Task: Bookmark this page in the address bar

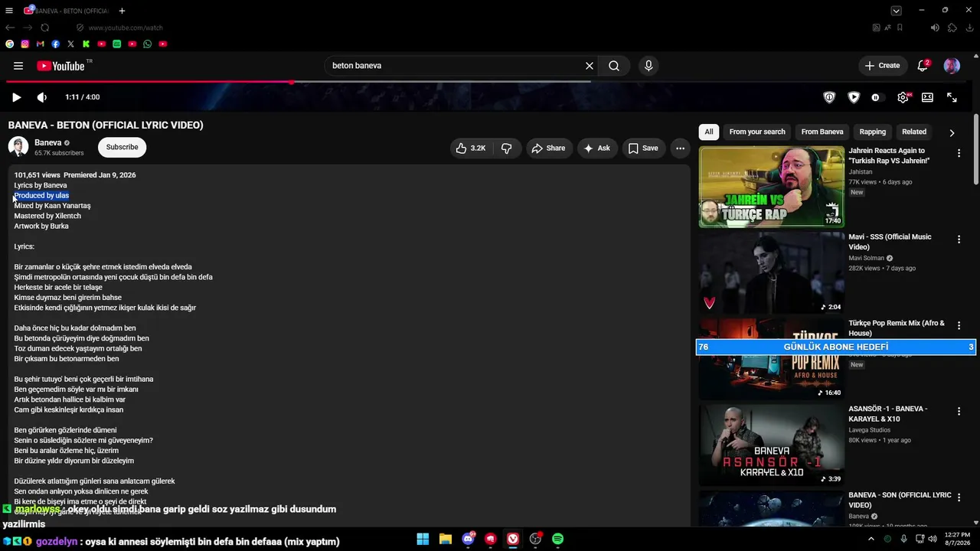Action: pyautogui.click(x=900, y=28)
